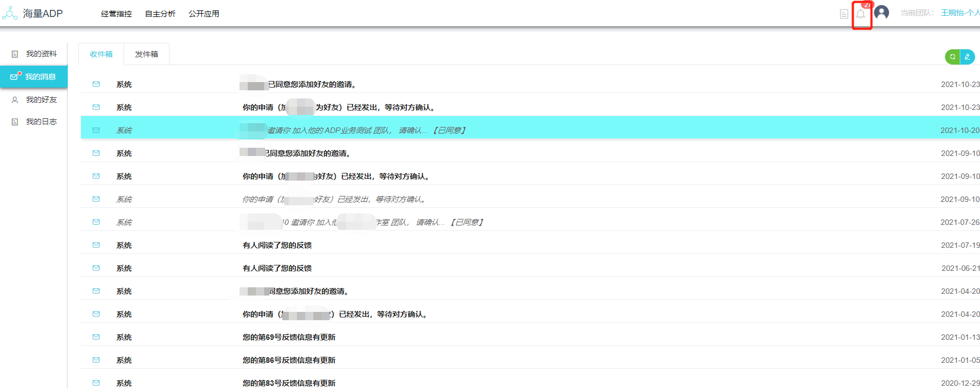The height and width of the screenshot is (388, 980).
Task: Select the 收件箱 tab
Action: [x=101, y=54]
